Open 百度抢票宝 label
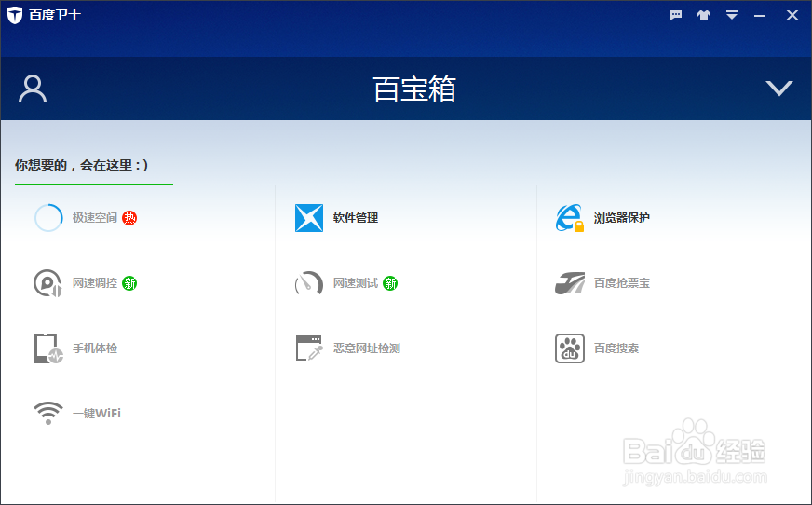The image size is (812, 505). [x=621, y=283]
